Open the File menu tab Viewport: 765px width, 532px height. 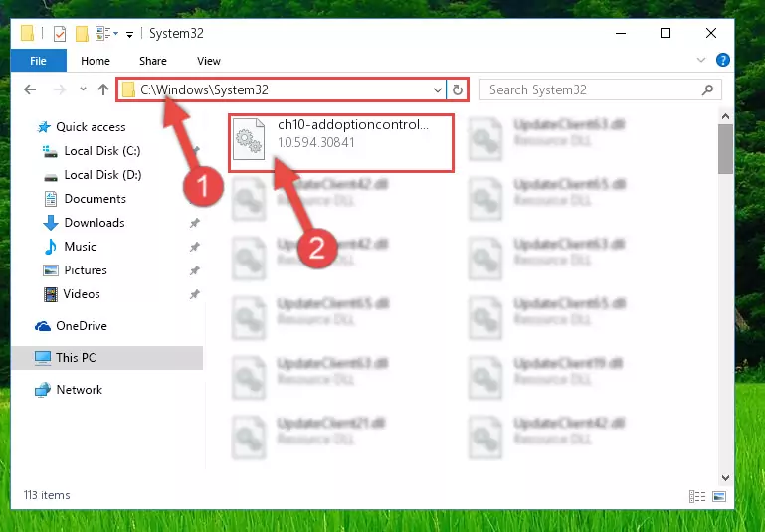(x=38, y=61)
